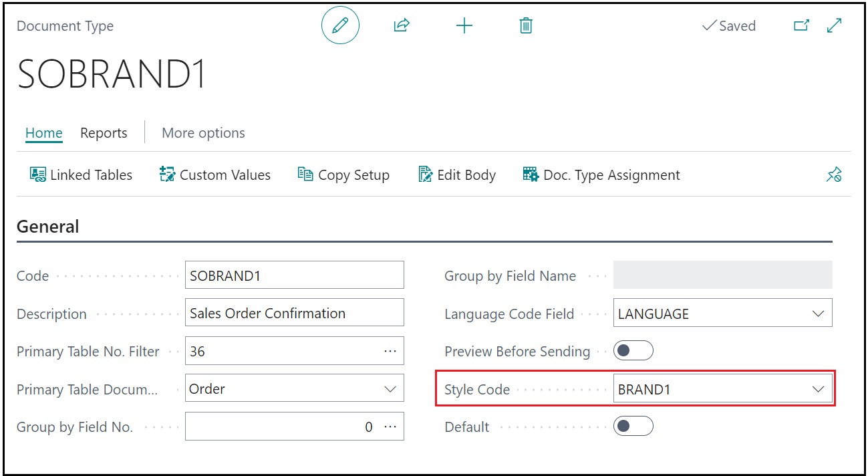Click the pin action bar icon

[x=833, y=175]
